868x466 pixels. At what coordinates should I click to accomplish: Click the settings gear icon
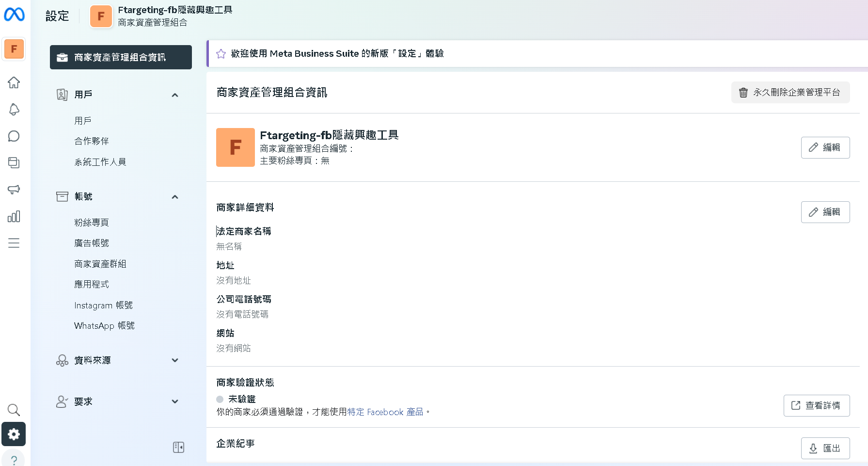(x=14, y=434)
